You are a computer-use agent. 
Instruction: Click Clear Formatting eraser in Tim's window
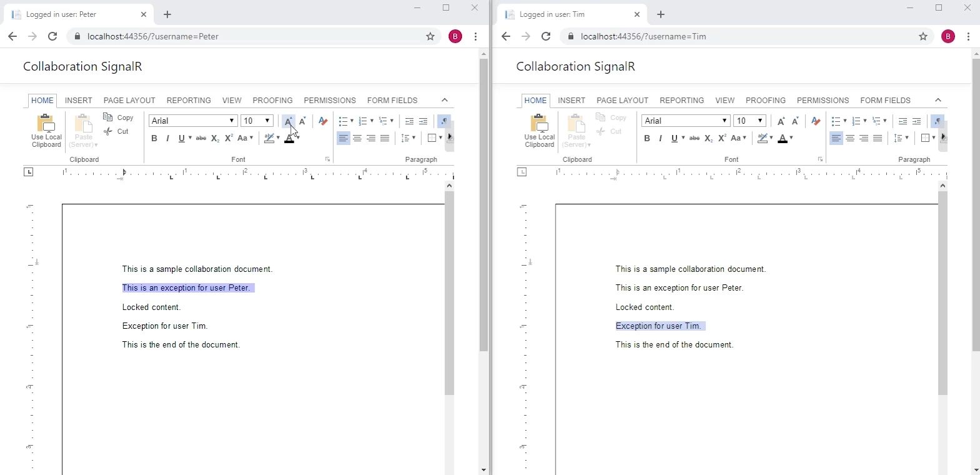[816, 121]
